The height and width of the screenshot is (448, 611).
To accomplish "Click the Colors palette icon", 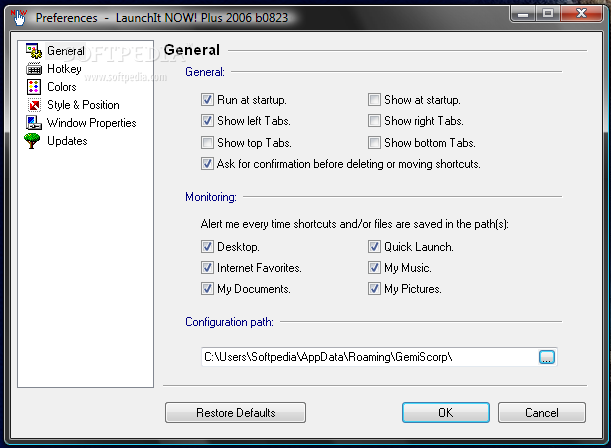I will (34, 87).
